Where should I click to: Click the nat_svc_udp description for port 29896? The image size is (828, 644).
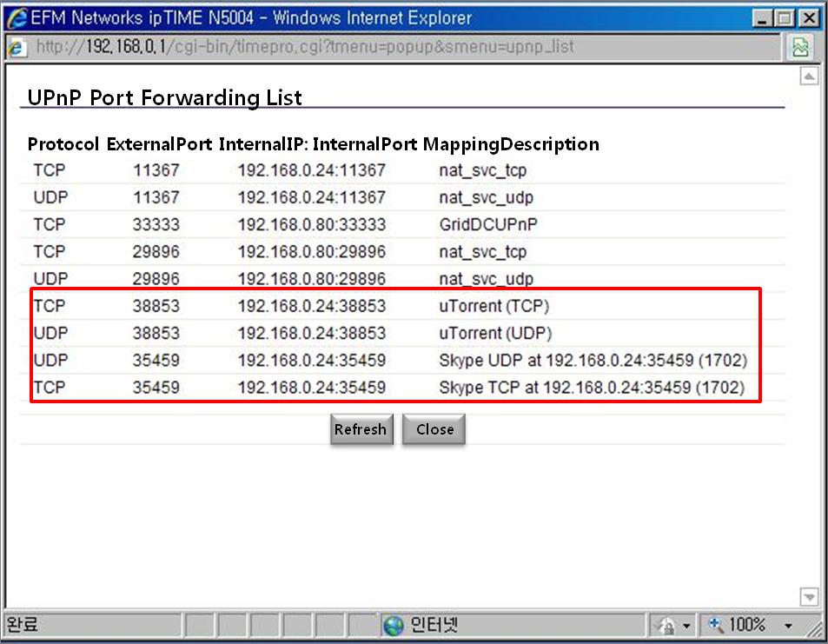(x=486, y=279)
